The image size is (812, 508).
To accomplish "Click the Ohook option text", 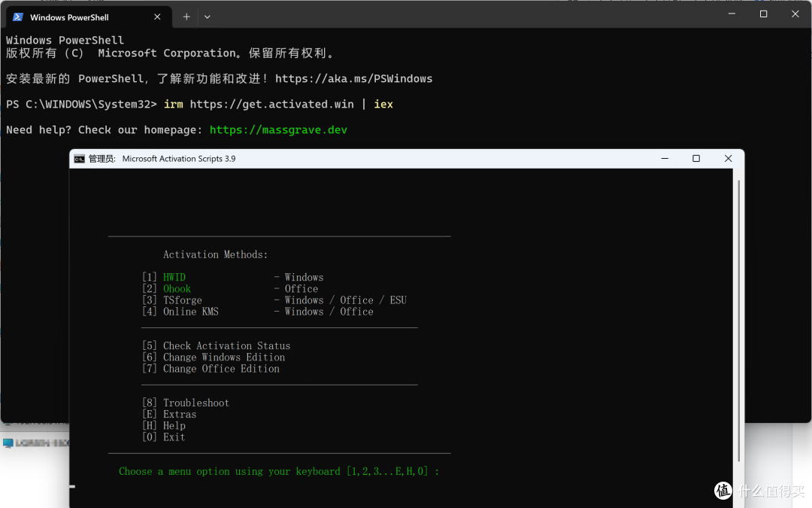I will pos(177,289).
